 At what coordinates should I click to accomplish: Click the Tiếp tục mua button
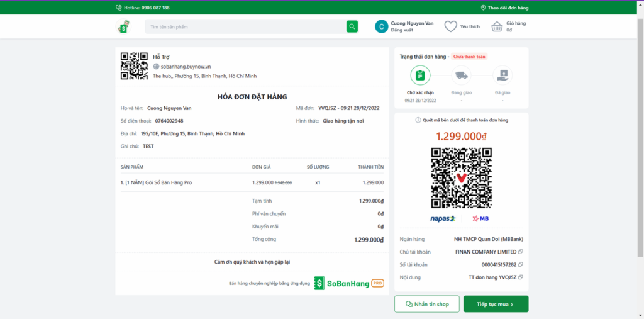point(496,304)
